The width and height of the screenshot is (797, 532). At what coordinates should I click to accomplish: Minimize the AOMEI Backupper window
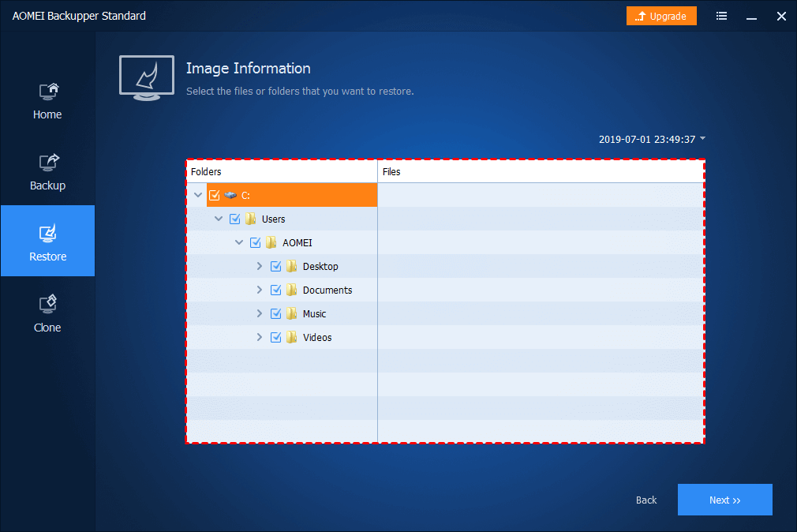tap(751, 17)
